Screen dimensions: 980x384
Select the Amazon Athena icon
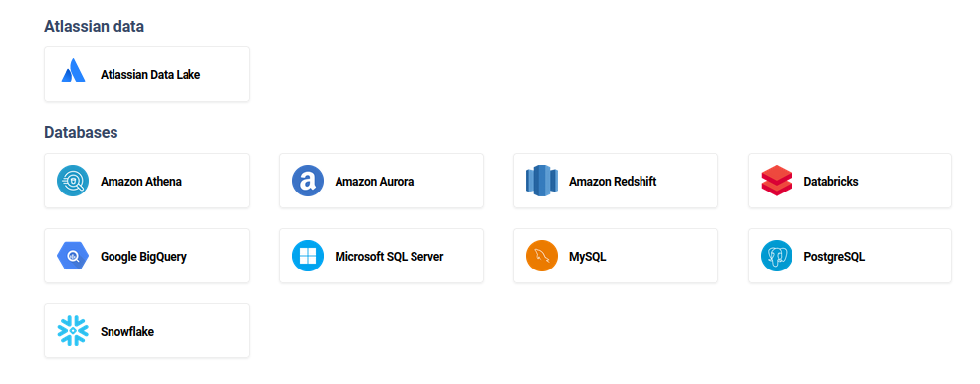[x=73, y=182]
